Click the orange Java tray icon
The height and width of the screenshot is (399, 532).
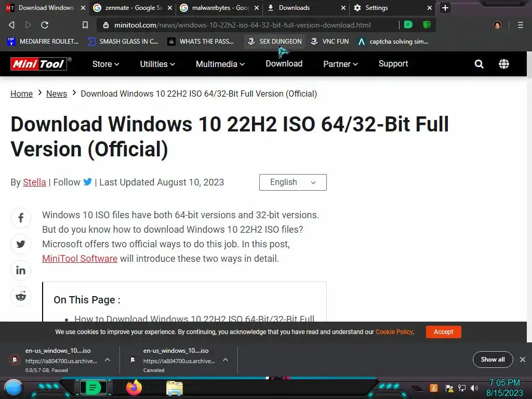point(434,388)
